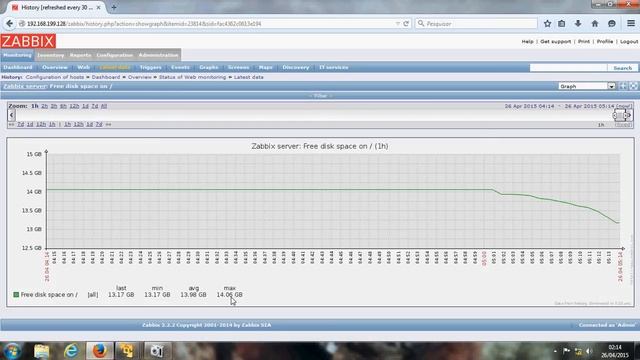Open the URL bar history dropdown arrow

398,24
